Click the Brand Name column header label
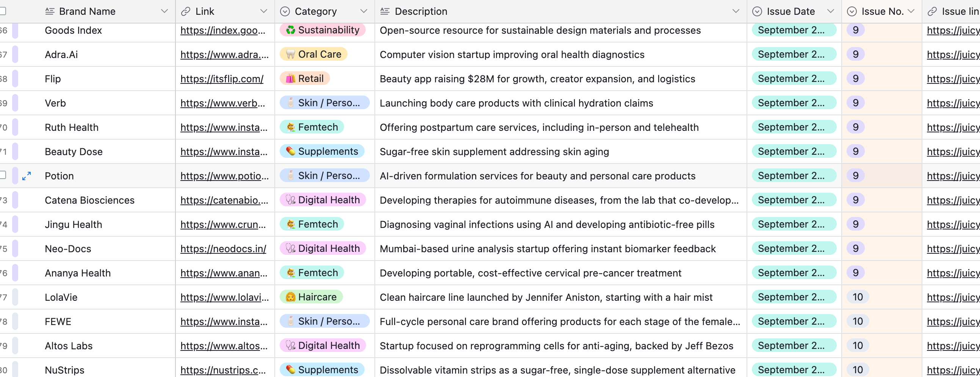 (x=87, y=11)
